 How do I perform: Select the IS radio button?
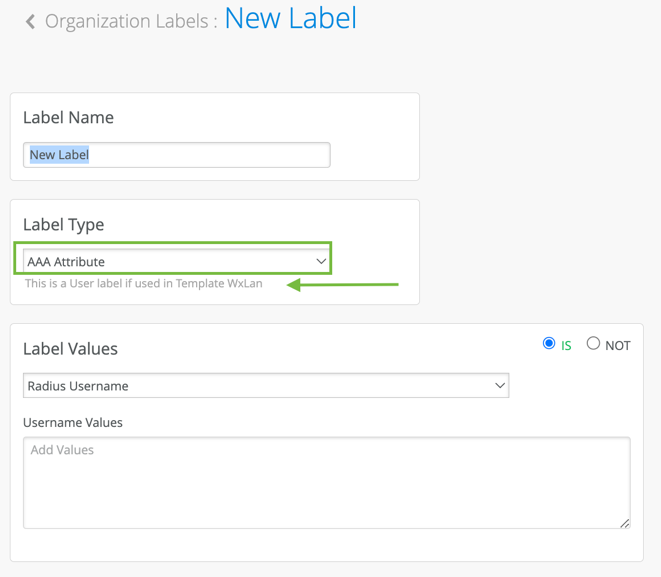(549, 343)
